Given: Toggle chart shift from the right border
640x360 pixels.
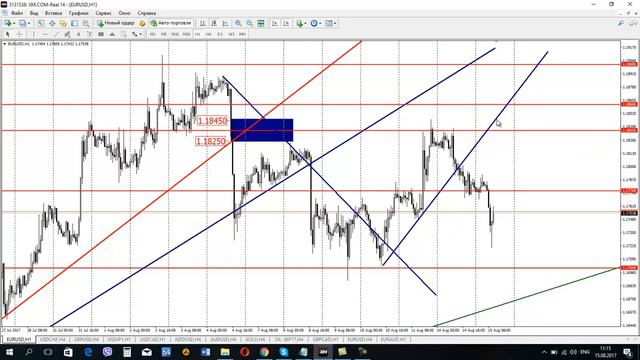Looking at the screenshot, I should 286,23.
